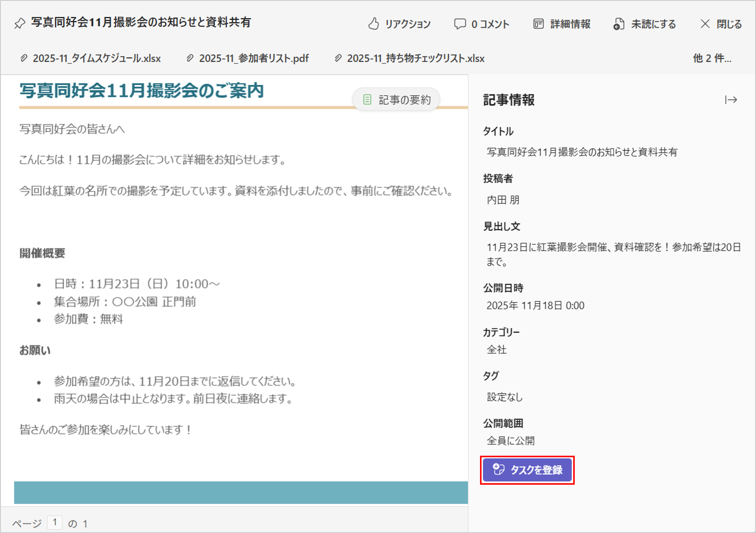The height and width of the screenshot is (533, 756).
Task: Click the 未読にする text label
Action: 653,24
